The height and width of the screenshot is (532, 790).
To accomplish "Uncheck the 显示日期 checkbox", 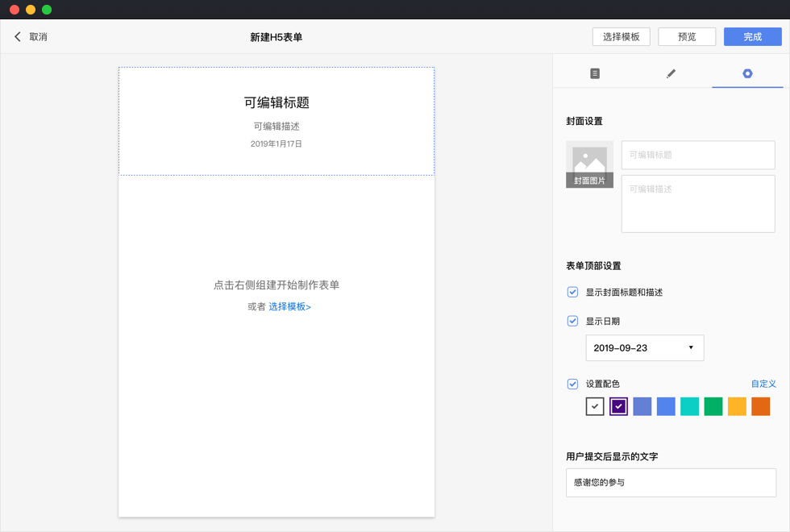I will [572, 321].
